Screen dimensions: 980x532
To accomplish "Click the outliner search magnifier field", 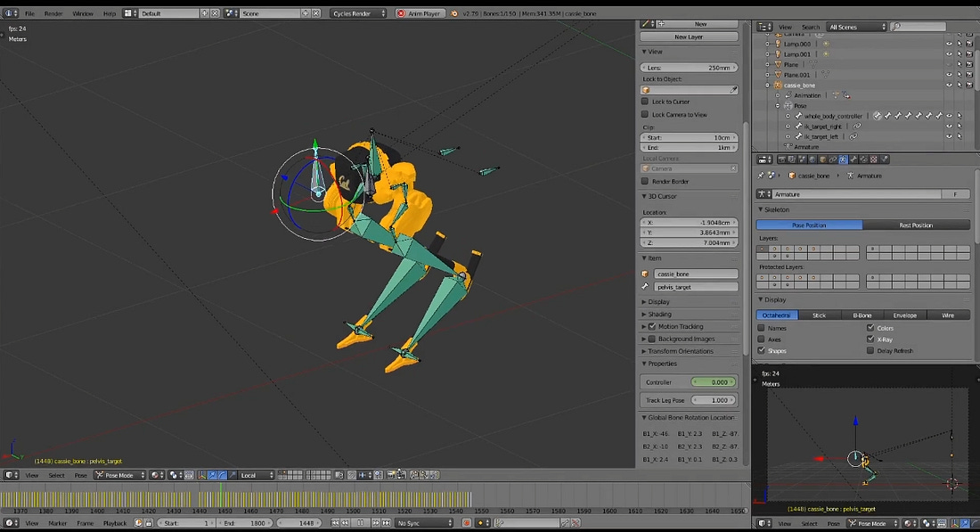I will [919, 27].
